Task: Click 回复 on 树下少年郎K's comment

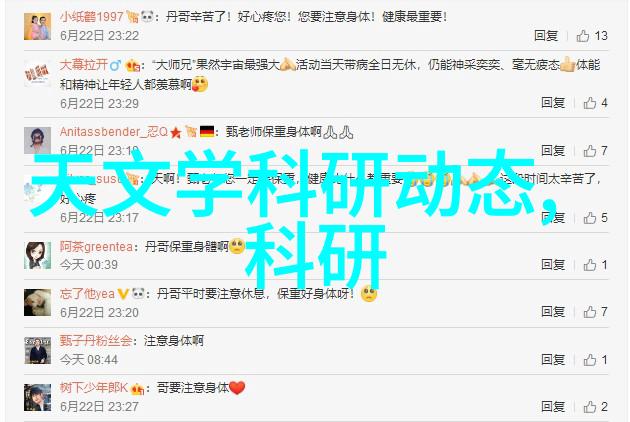Action: (553, 407)
